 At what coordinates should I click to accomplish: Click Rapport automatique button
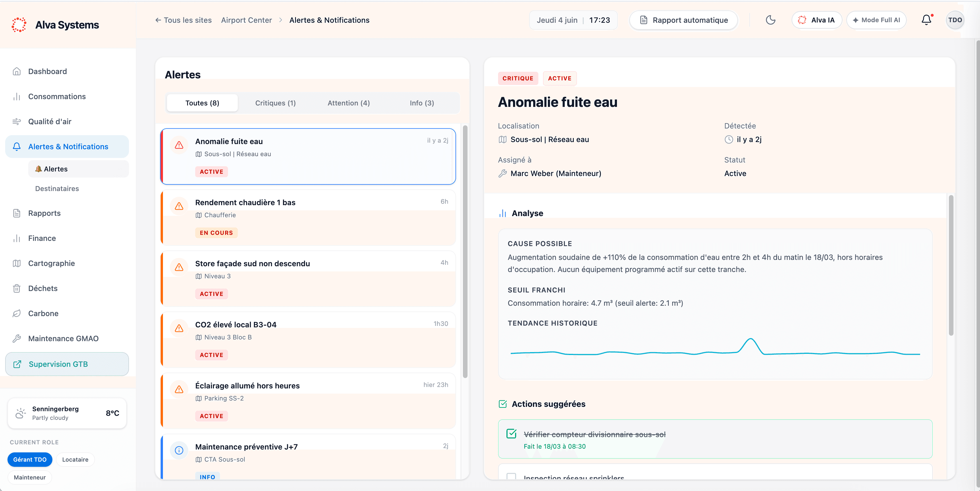coord(683,20)
